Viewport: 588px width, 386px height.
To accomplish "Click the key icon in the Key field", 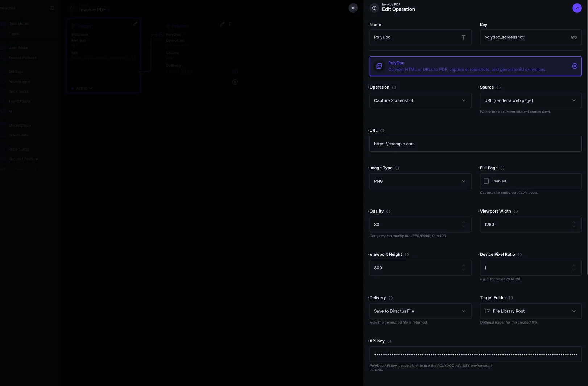I will [x=574, y=37].
